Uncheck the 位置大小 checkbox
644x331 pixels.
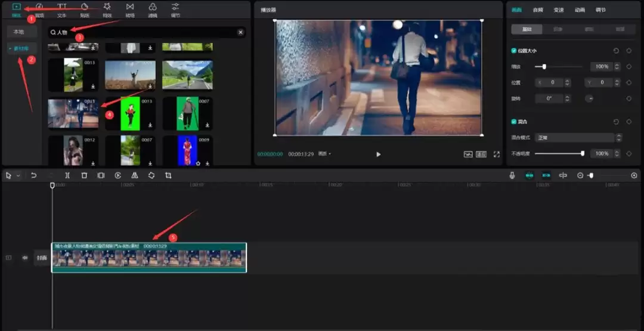click(x=514, y=51)
